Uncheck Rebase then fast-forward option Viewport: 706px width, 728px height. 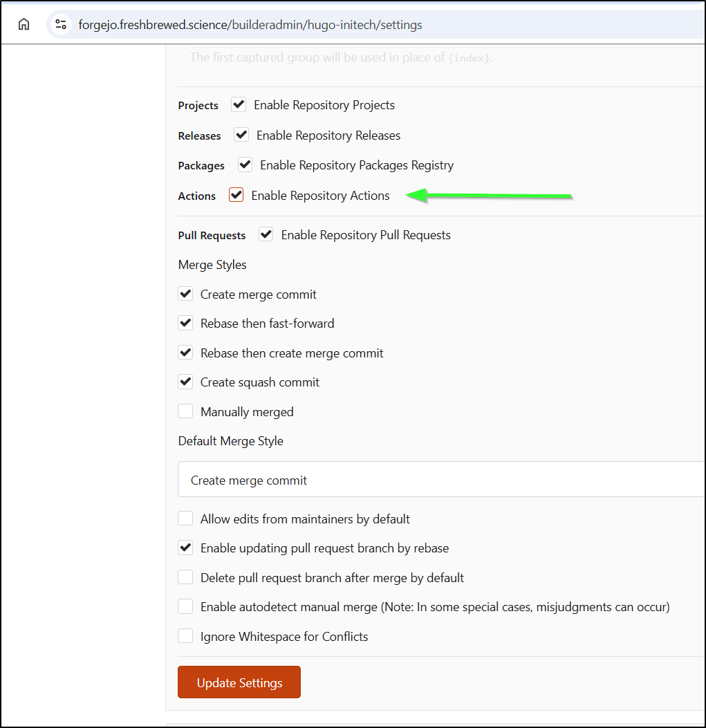185,324
